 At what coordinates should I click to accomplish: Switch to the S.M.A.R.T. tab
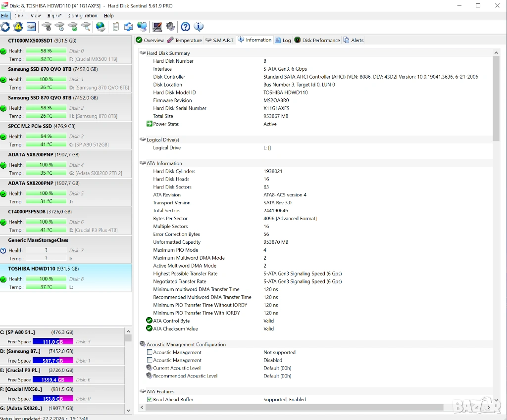point(220,40)
